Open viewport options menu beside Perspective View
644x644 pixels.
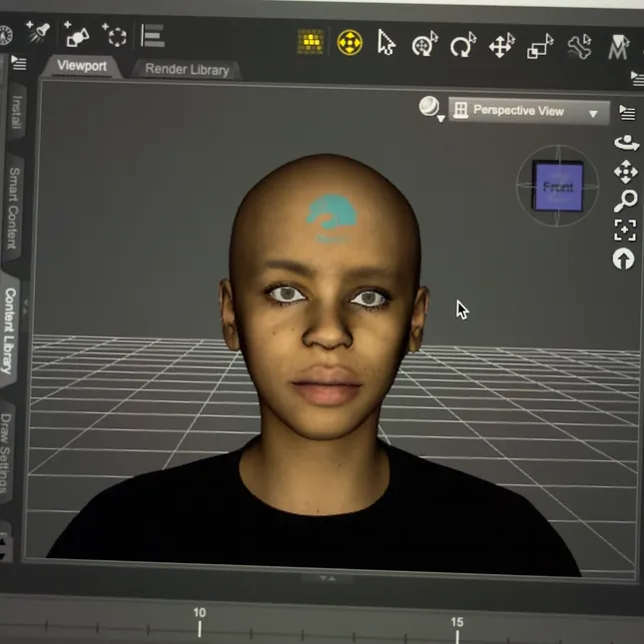pos(627,112)
